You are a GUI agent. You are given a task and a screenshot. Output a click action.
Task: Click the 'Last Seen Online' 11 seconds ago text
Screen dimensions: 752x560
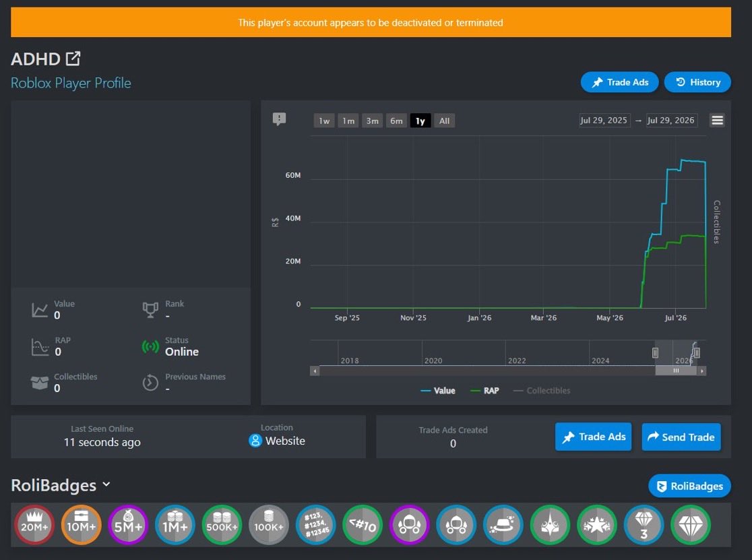pyautogui.click(x=102, y=442)
